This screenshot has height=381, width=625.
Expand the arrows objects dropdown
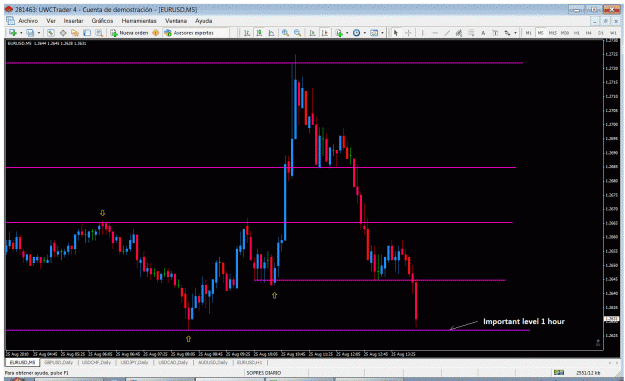tap(515, 33)
